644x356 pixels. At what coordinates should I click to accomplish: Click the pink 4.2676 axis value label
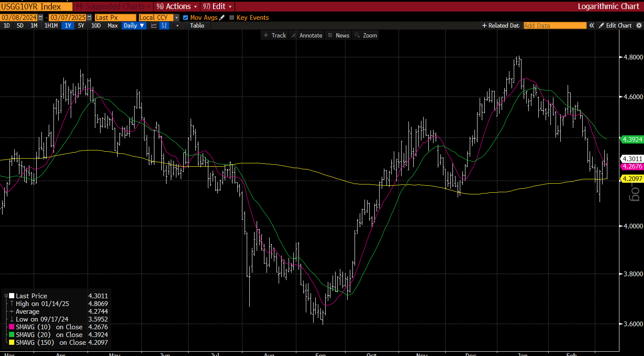click(x=632, y=166)
